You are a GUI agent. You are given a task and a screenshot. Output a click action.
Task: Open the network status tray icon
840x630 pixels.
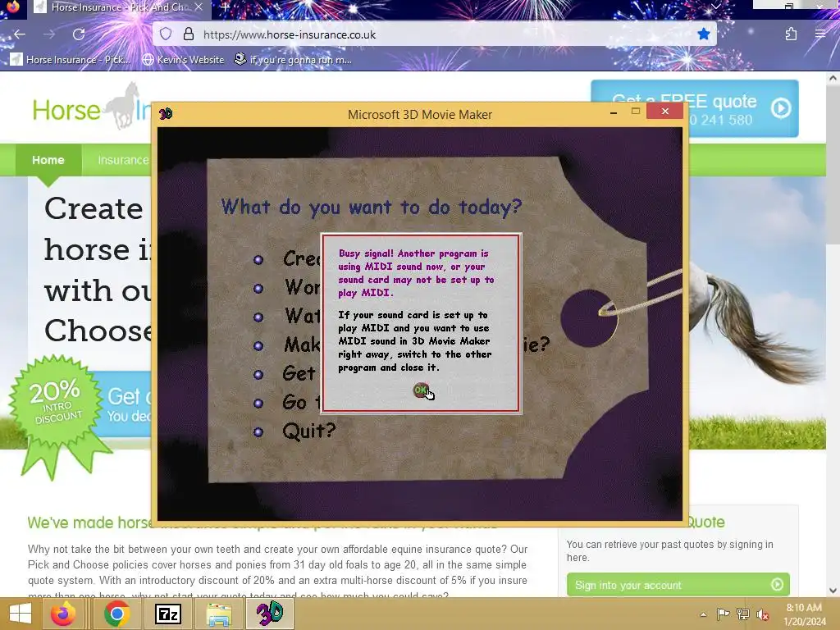pyautogui.click(x=743, y=614)
